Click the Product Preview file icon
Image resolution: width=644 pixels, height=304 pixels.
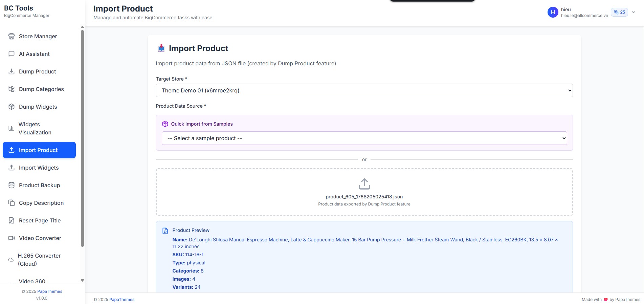[x=165, y=231]
